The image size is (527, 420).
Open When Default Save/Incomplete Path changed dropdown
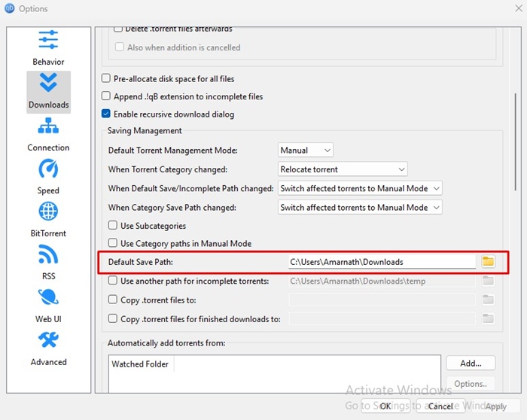pos(360,188)
